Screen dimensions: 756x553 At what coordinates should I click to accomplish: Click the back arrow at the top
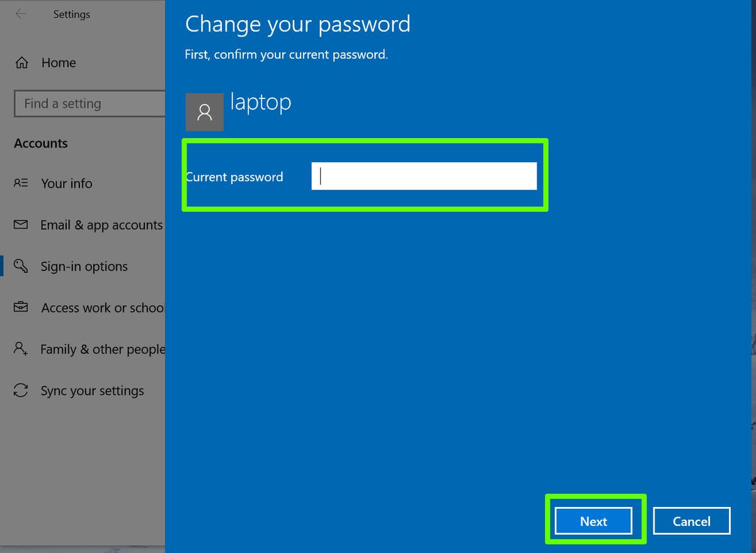pos(20,14)
